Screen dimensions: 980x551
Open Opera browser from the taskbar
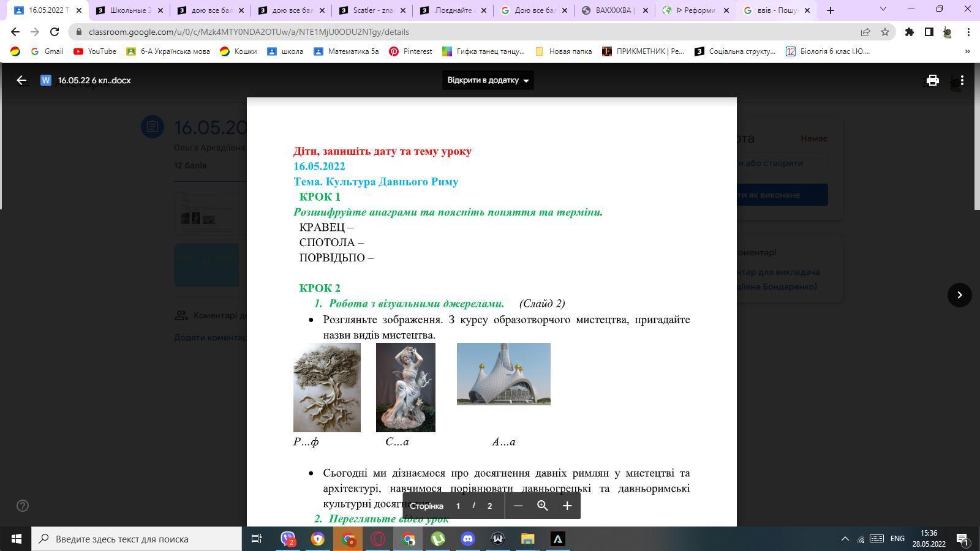(x=378, y=539)
